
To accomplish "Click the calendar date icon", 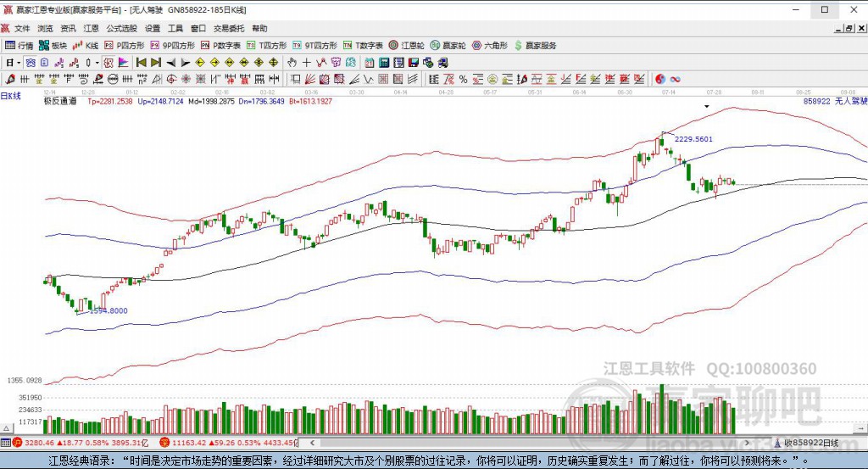I will pyautogui.click(x=370, y=63).
